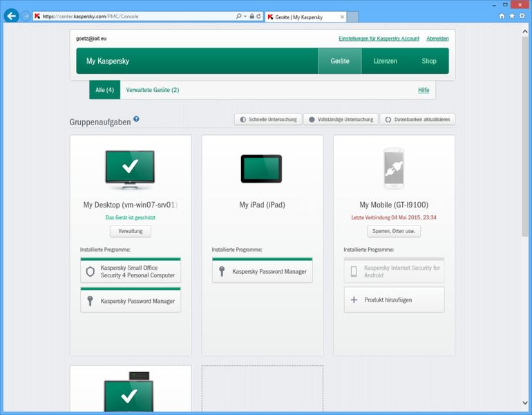Click Produkt hinzufügen on My Mobile
The width and height of the screenshot is (532, 415).
394,299
